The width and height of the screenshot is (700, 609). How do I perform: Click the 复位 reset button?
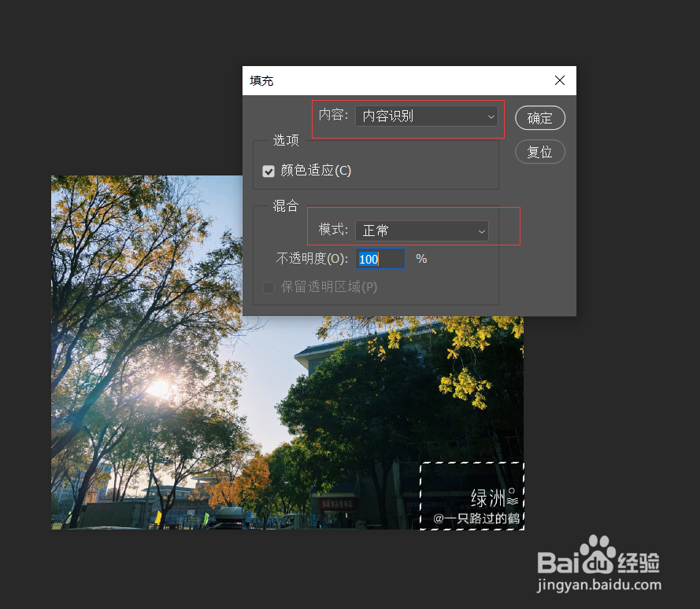pos(539,152)
